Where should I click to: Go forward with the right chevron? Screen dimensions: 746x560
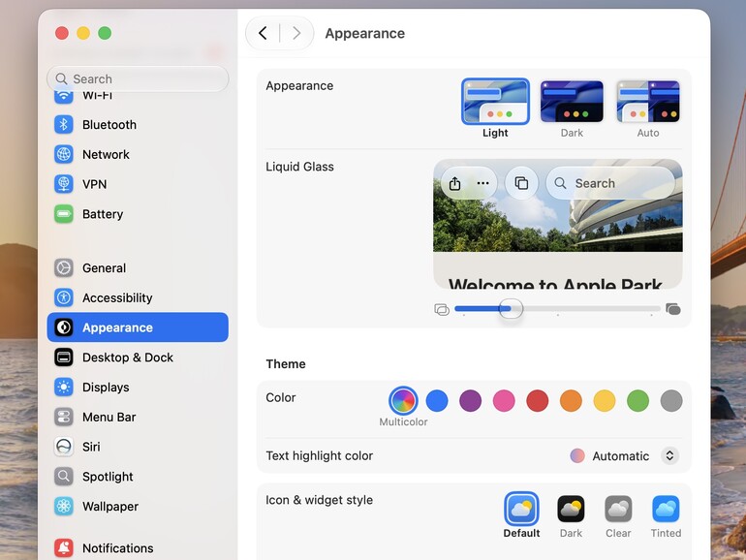pyautogui.click(x=296, y=33)
